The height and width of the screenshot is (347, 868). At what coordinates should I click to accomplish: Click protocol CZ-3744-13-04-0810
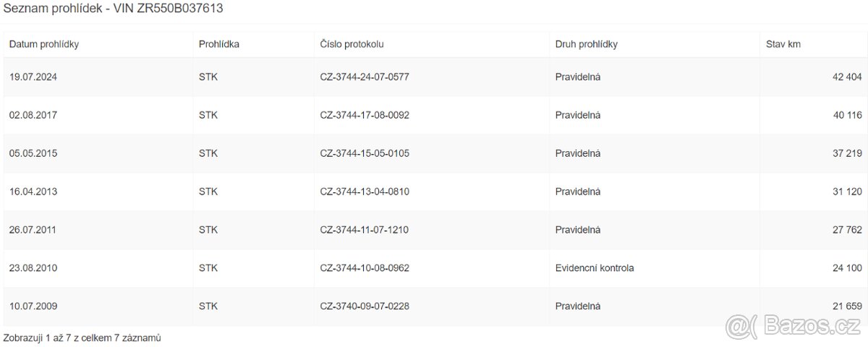tap(365, 192)
